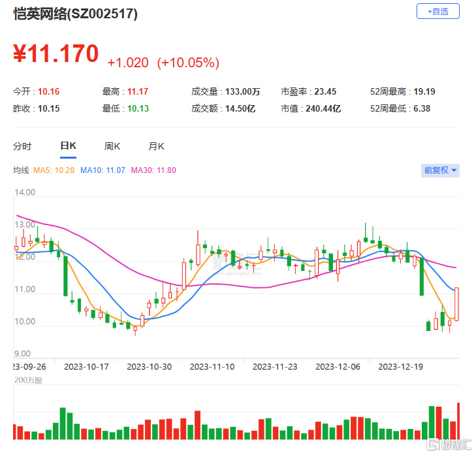
Task: Click the stock title 恺英网络(SZ002517)
Action: (75, 14)
